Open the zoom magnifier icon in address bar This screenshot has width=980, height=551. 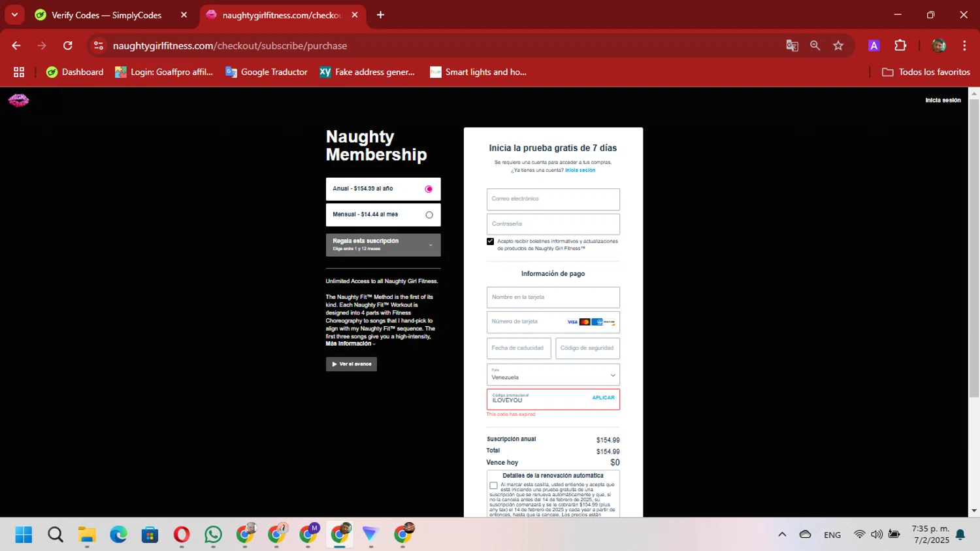coord(815,46)
